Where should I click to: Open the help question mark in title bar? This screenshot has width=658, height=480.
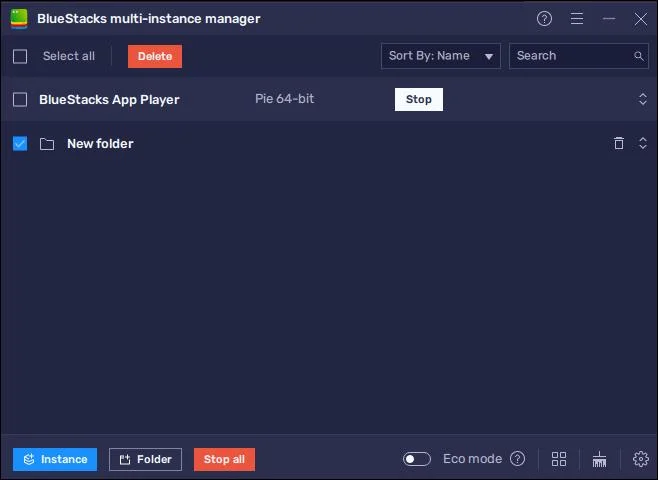coord(544,18)
